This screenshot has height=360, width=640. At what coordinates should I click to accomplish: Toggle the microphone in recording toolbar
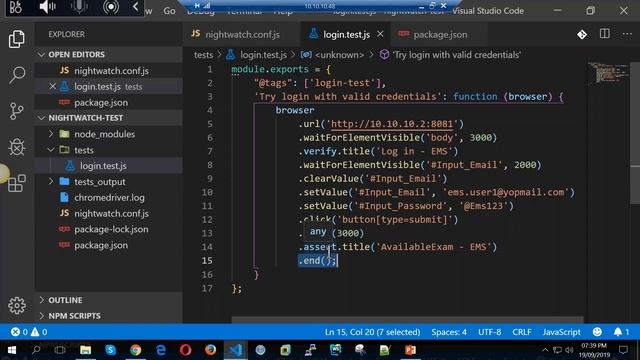(x=79, y=7)
